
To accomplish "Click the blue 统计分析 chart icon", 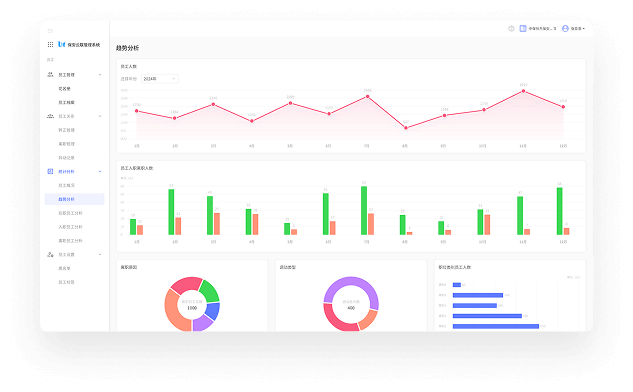I will click(50, 172).
